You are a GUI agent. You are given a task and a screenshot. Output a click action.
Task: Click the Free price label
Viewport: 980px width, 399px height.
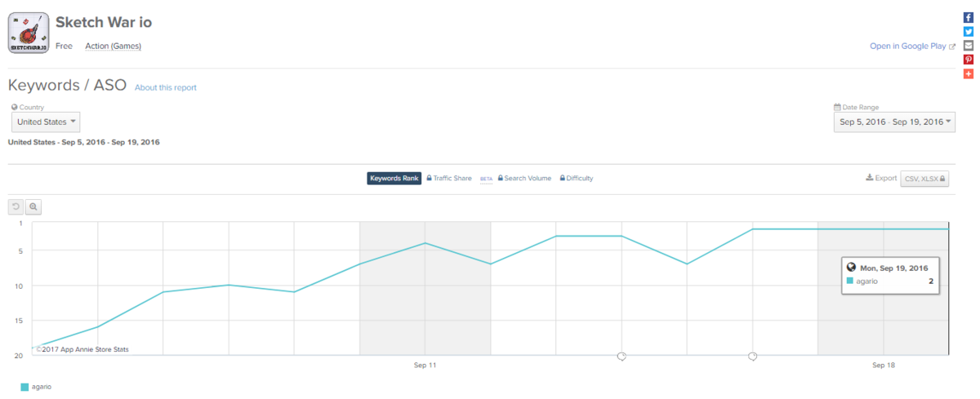click(64, 46)
